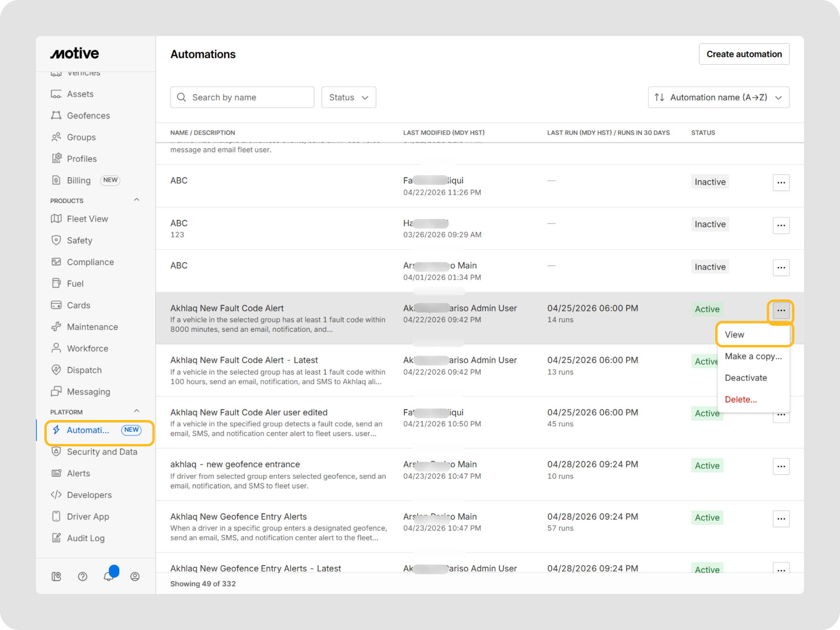Choose Deactivate in the context menu
The image size is (840, 630).
pos(745,378)
